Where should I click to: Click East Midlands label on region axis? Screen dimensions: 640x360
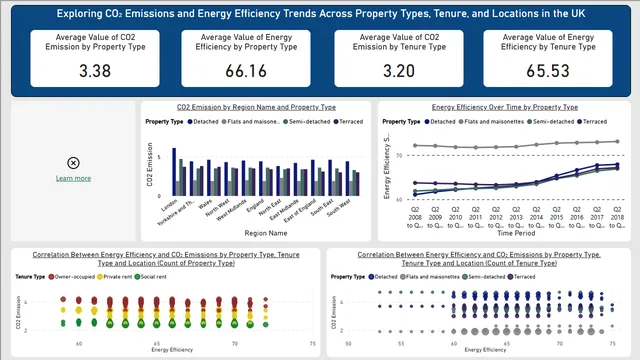pyautogui.click(x=284, y=210)
